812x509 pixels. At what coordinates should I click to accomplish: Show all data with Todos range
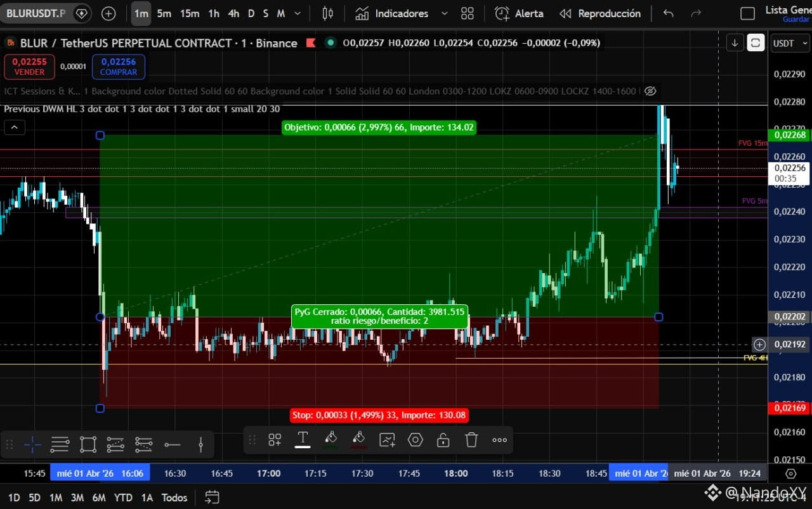[174, 498]
